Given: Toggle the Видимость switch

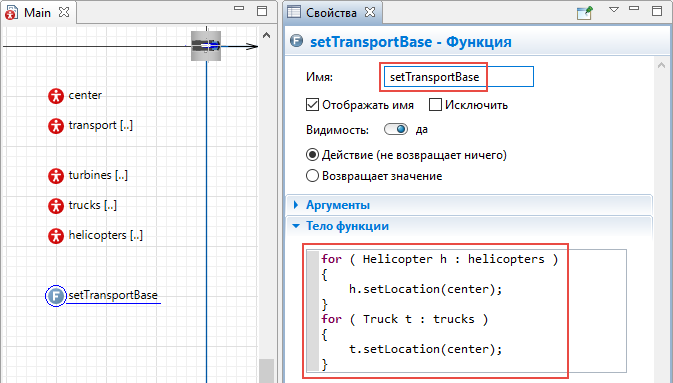Looking at the screenshot, I should click(x=396, y=129).
